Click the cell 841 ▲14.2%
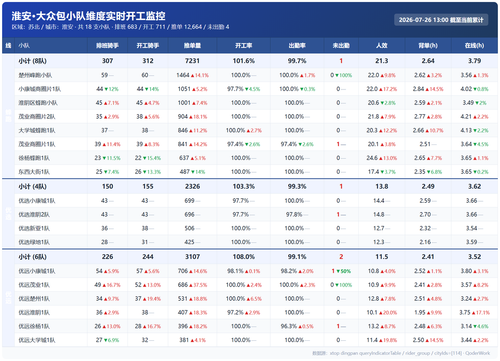This screenshot has width=500, height=361. tap(192, 144)
